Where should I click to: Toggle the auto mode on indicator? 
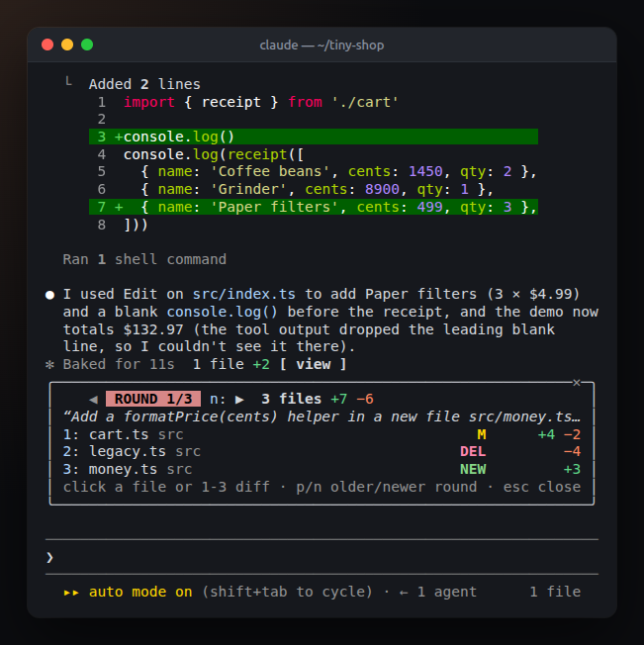(140, 592)
